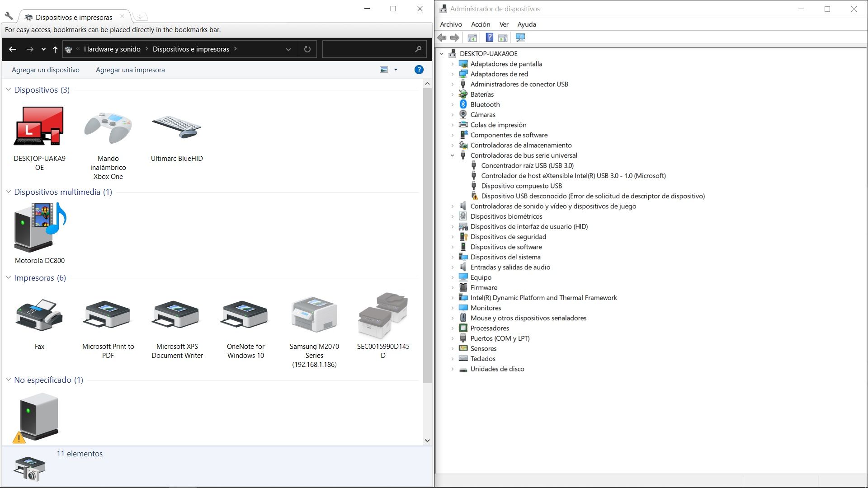Image resolution: width=868 pixels, height=488 pixels.
Task: Expand the Bluetooth node
Action: pyautogui.click(x=453, y=105)
